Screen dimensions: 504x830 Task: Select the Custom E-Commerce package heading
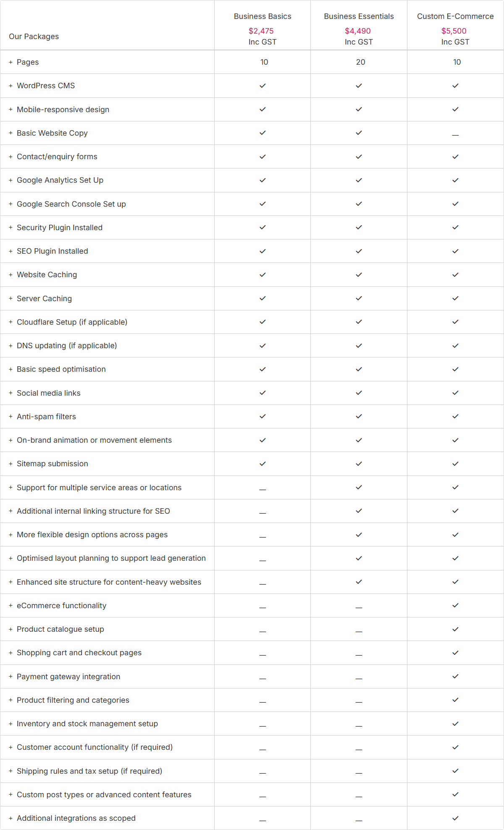tap(455, 16)
